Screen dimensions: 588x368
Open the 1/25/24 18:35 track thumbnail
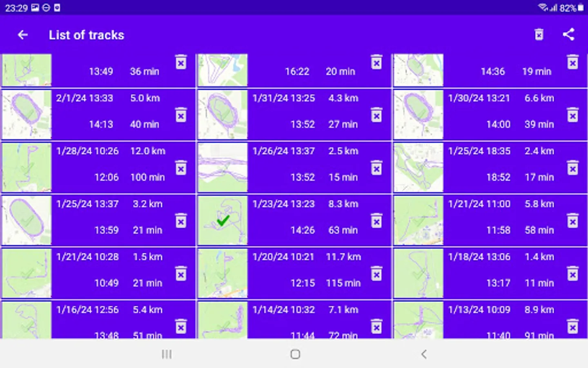(418, 168)
